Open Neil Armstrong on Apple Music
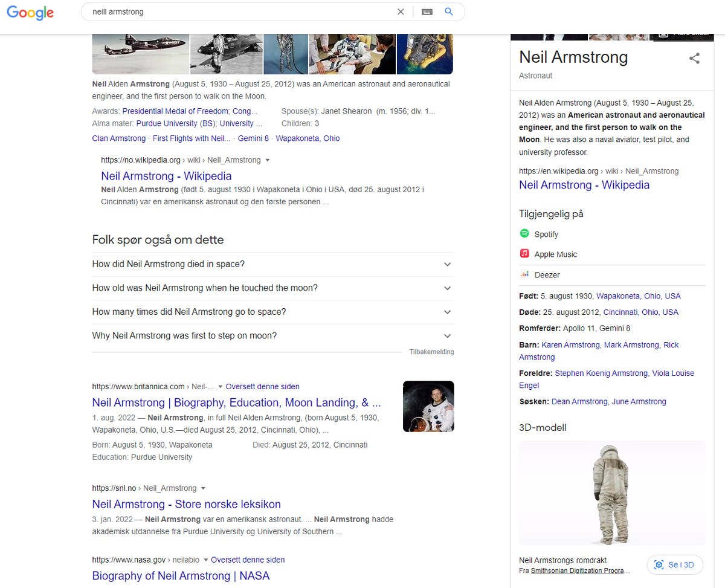725x588 pixels. (556, 254)
